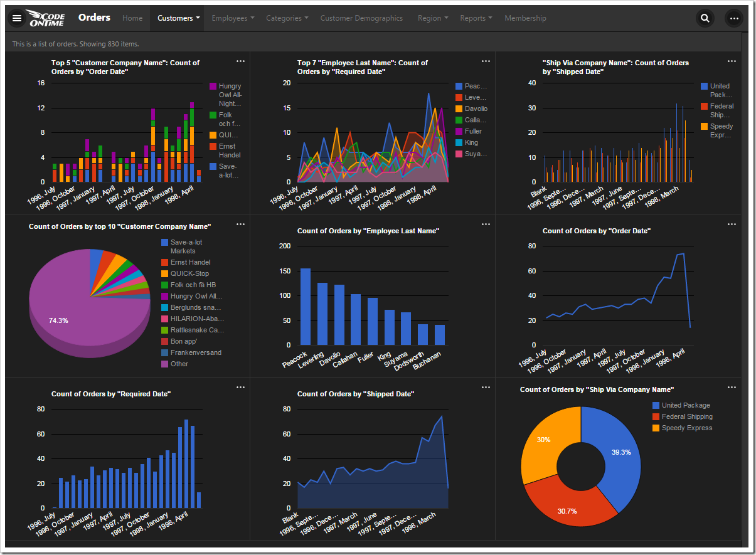Go to the Home tab
This screenshot has height=555, width=756.
point(132,18)
